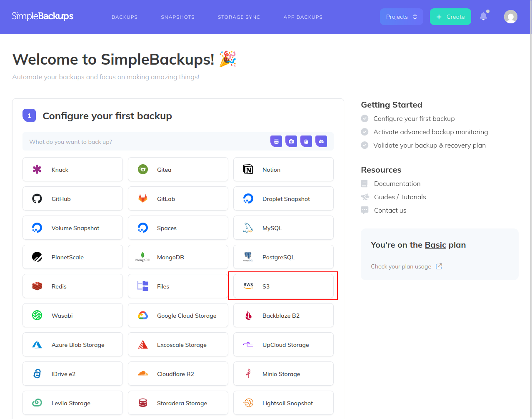This screenshot has width=532, height=419.
Task: Choose Backblaze B2 tile
Action: [283, 315]
